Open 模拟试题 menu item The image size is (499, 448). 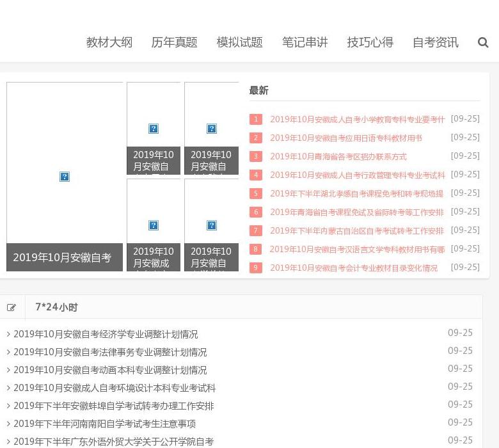tap(240, 42)
